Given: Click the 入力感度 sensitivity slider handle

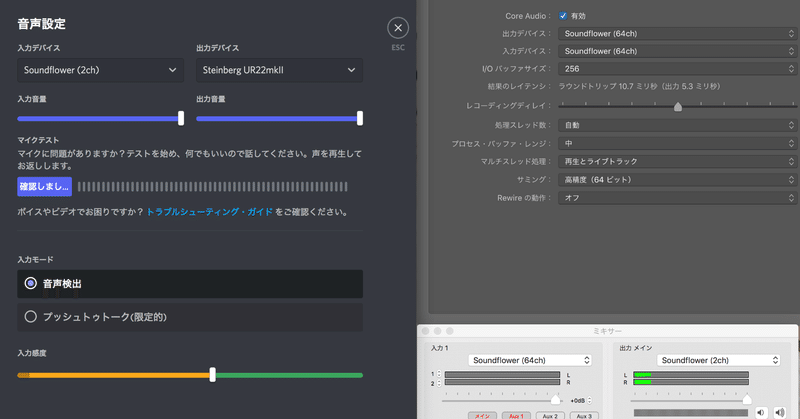Looking at the screenshot, I should click(212, 375).
